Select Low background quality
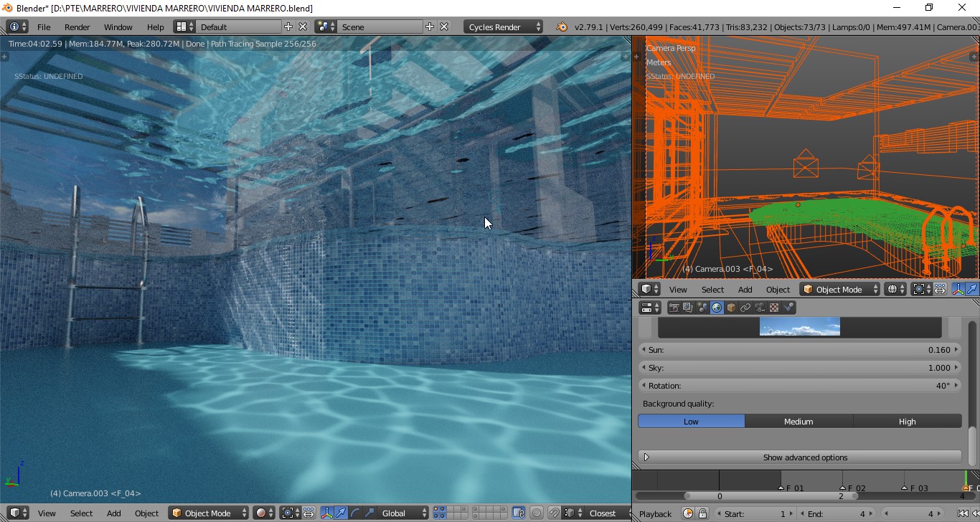980x522 pixels. tap(691, 422)
